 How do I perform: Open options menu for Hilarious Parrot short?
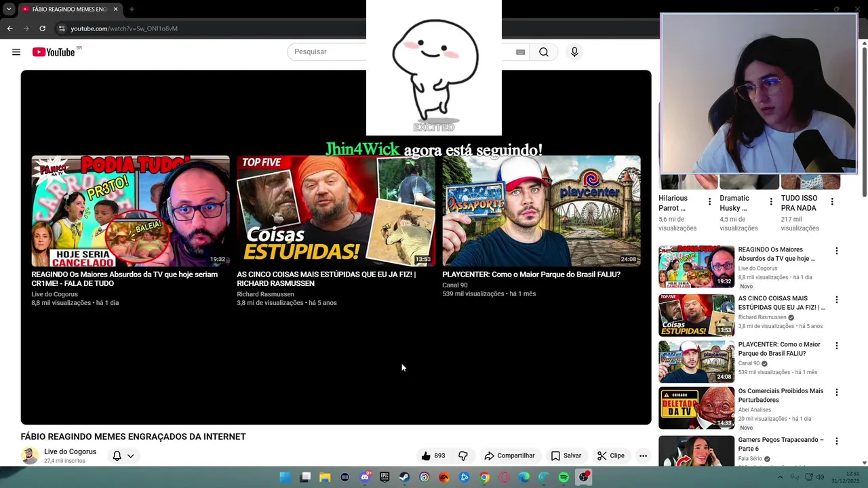coord(709,202)
